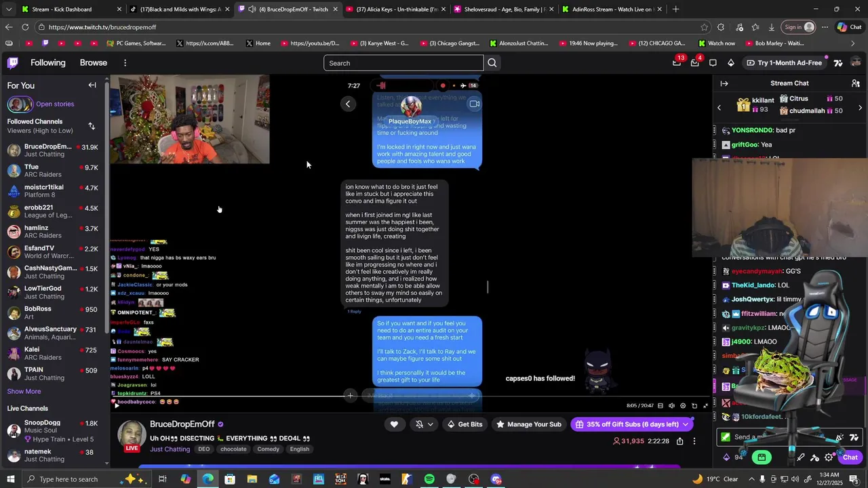The width and height of the screenshot is (868, 488).
Task: Open chat settings gear icon
Action: pyautogui.click(x=829, y=457)
